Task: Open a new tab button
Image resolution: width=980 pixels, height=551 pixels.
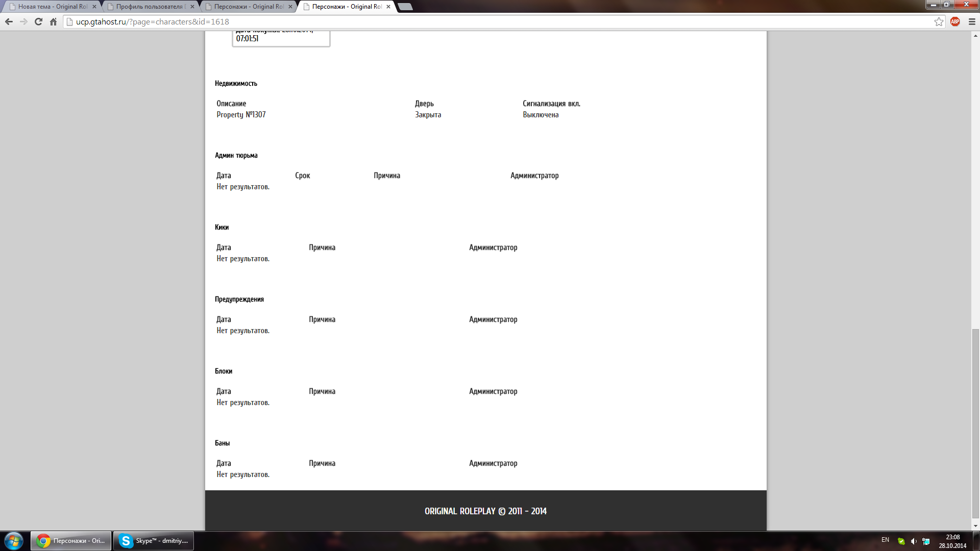Action: coord(405,7)
